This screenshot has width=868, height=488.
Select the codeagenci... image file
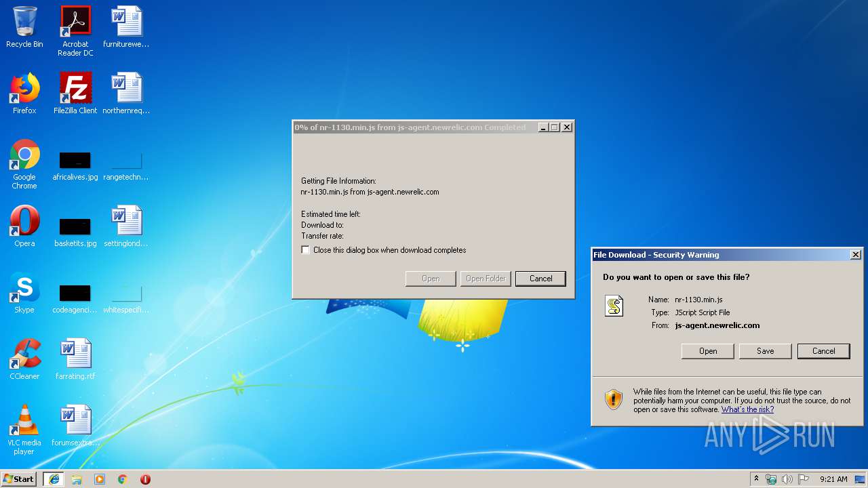tap(75, 298)
